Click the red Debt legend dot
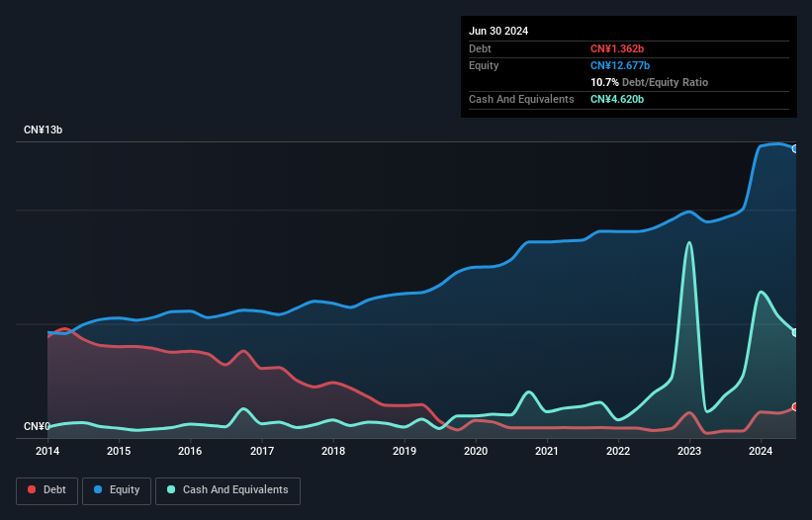Viewport: 812px width, 520px height. pyautogui.click(x=32, y=489)
